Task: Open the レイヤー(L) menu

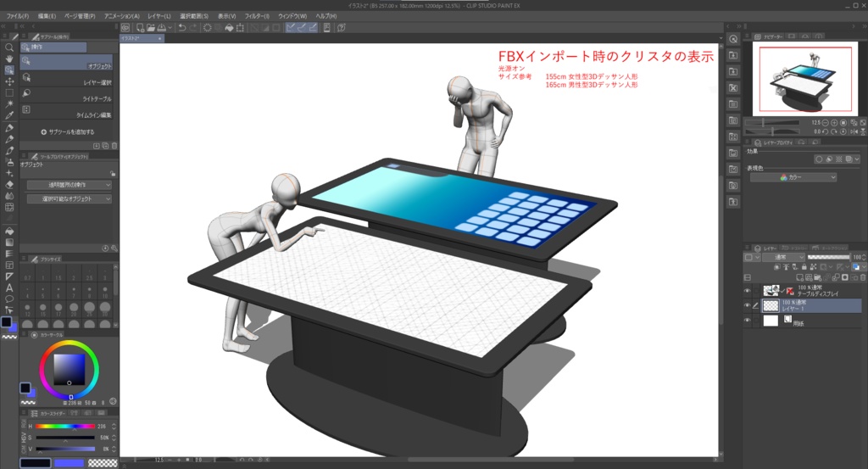Action: pos(159,16)
